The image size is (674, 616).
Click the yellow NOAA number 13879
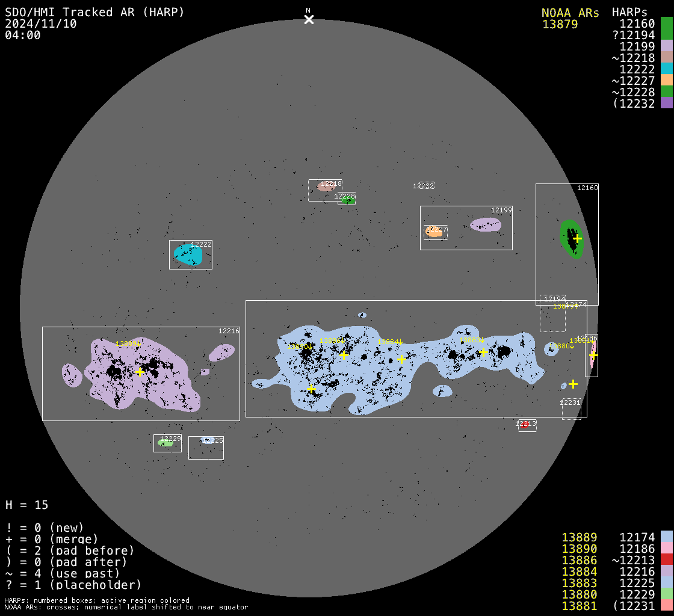pyautogui.click(x=560, y=25)
